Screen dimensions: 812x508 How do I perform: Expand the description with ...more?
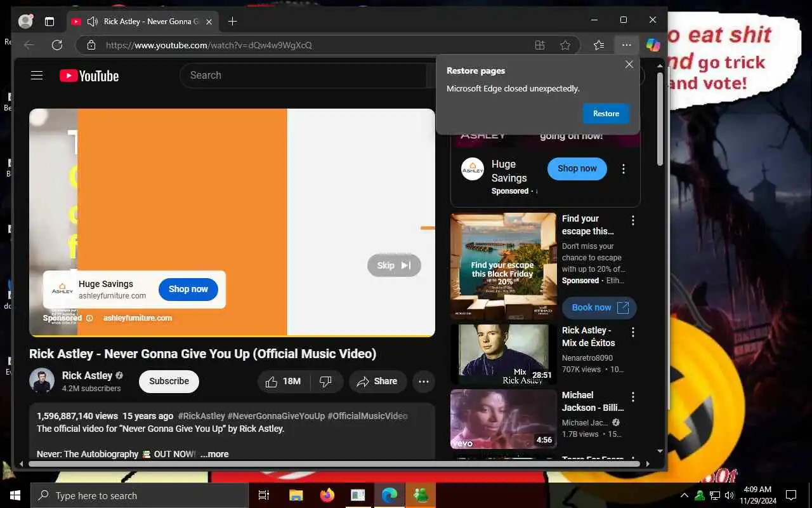tap(214, 454)
